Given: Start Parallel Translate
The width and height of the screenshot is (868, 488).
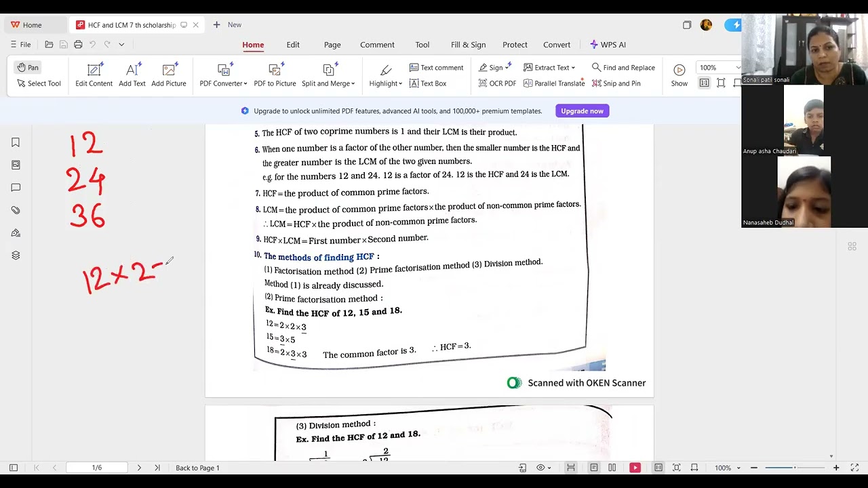Looking at the screenshot, I should coord(553,83).
